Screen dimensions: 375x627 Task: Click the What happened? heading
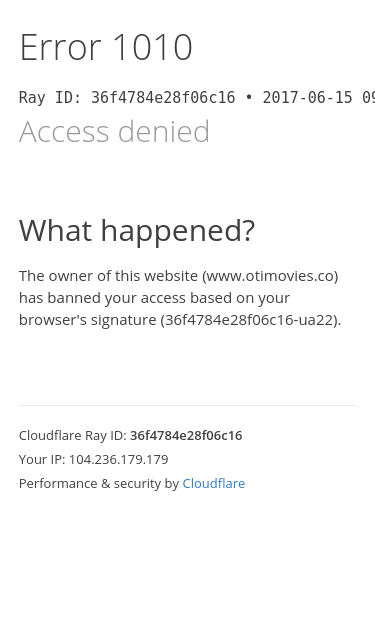(137, 231)
